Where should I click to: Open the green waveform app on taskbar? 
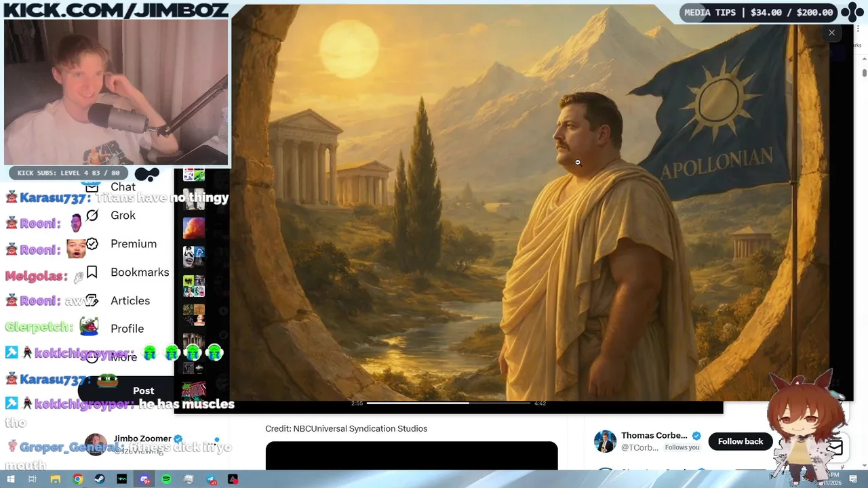pyautogui.click(x=122, y=479)
